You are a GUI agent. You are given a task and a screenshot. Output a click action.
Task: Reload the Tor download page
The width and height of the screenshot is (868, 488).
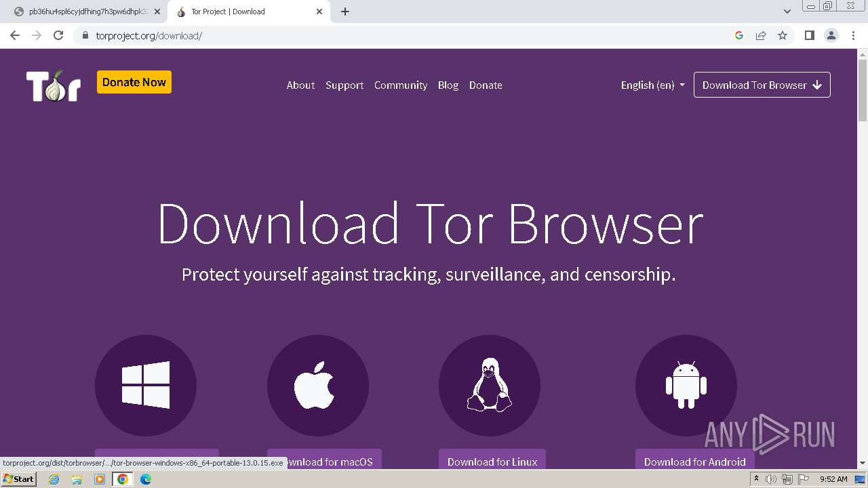pos(58,35)
